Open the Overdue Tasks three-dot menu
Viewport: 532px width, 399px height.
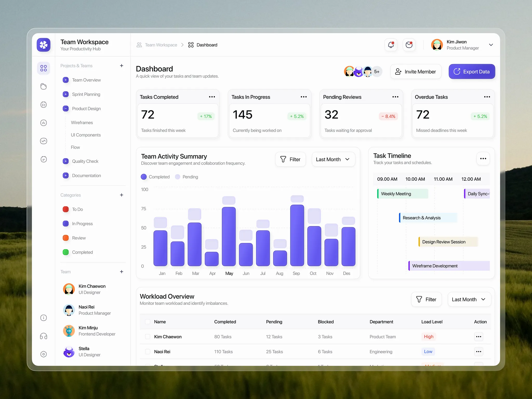[487, 97]
